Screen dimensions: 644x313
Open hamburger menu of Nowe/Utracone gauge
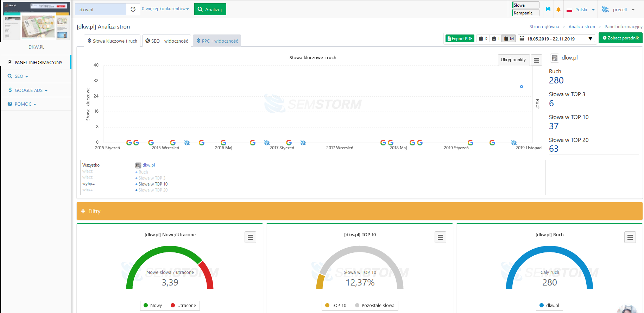[250, 237]
